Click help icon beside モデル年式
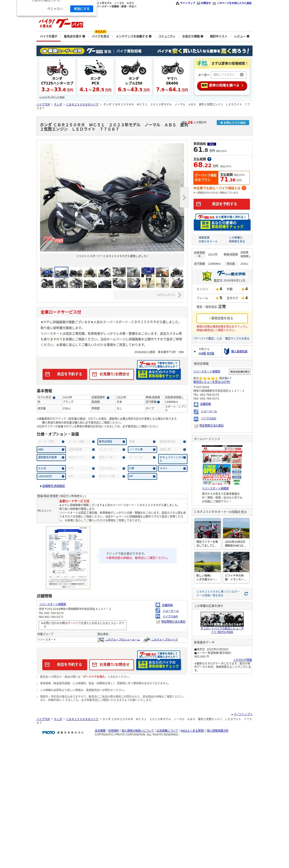 (54, 398)
